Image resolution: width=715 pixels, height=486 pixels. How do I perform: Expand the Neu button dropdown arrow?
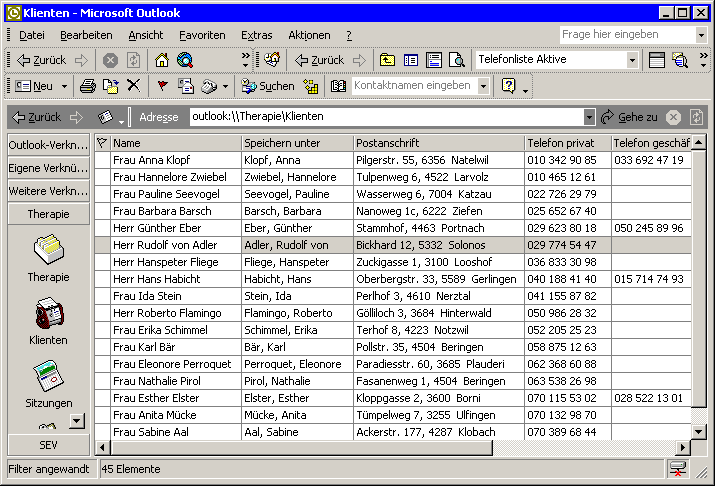coord(64,86)
